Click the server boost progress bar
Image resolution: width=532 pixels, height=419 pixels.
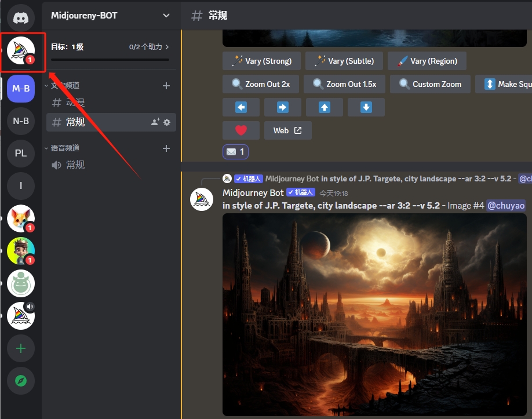110,59
